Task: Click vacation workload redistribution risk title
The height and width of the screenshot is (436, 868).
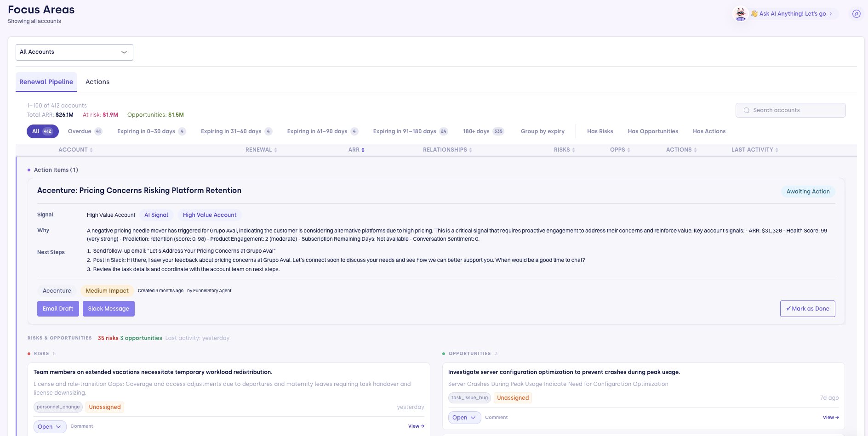Action: coord(153,372)
